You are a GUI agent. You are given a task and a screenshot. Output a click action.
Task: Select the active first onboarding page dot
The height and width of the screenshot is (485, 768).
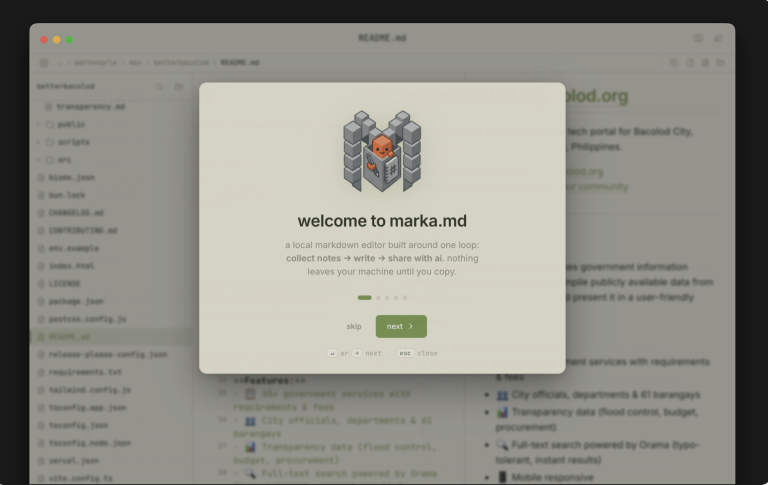click(x=364, y=297)
